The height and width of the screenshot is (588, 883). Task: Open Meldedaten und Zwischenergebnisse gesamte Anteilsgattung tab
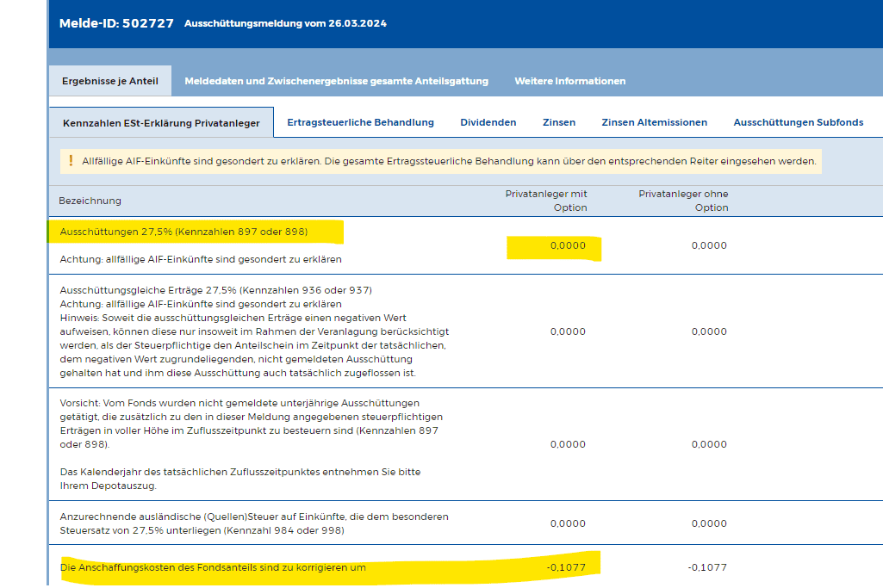[x=336, y=81]
